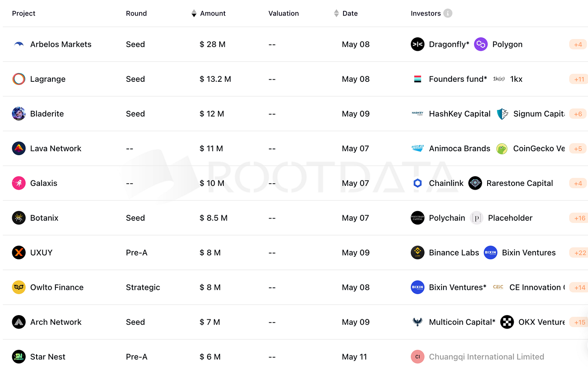Expand the +22 more investors for UXUY
The width and height of the screenshot is (588, 373).
(580, 253)
